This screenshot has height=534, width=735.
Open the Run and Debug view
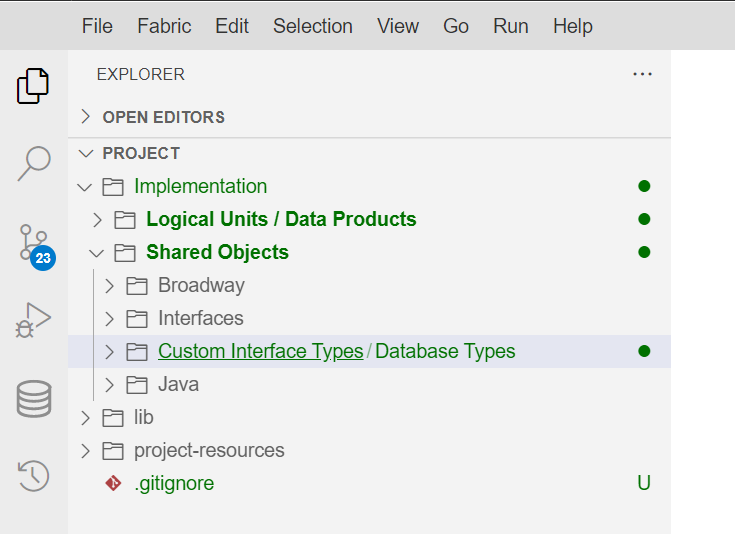[x=33, y=320]
